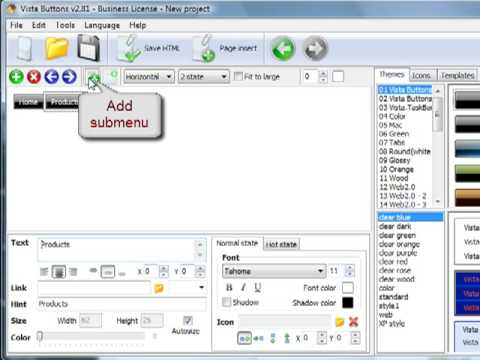Open the Edit menu
The height and width of the screenshot is (360, 480).
(39, 25)
